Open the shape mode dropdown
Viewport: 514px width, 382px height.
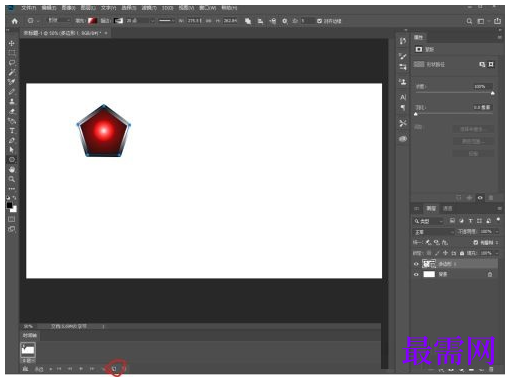[x=59, y=20]
